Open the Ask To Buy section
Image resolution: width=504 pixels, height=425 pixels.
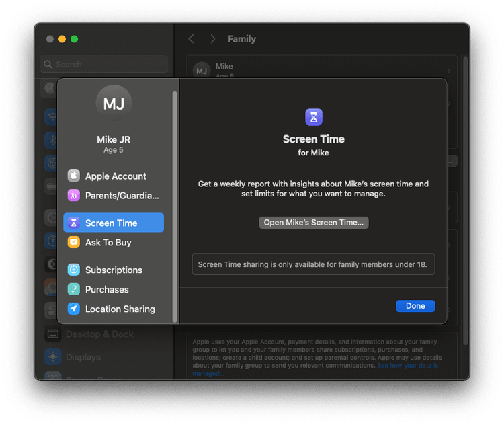[114, 242]
